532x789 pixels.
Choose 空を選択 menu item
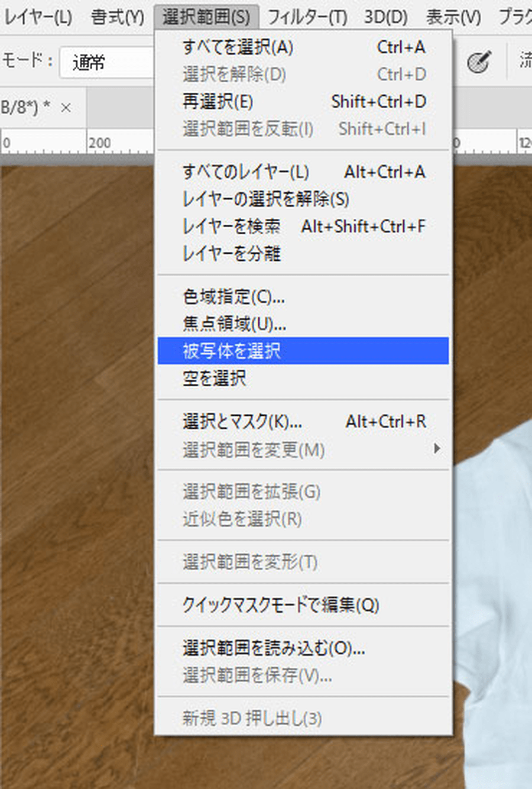click(303, 379)
